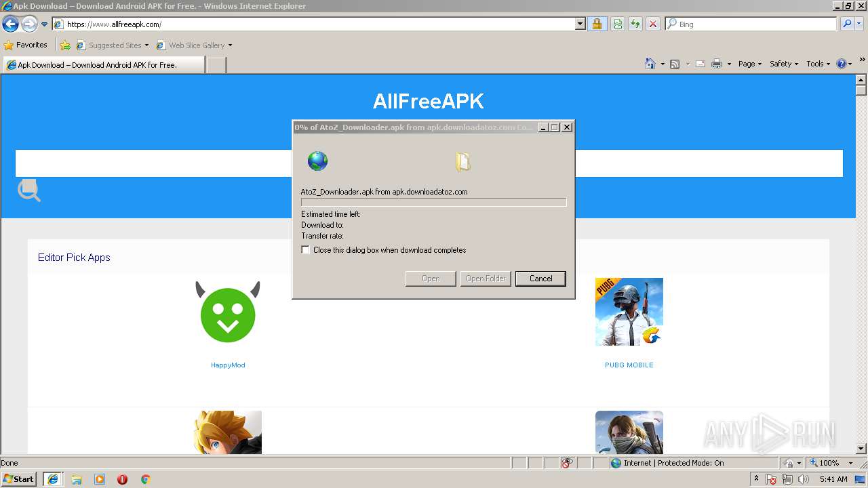This screenshot has height=488, width=868.
Task: Open a new blank tab
Action: point(216,65)
